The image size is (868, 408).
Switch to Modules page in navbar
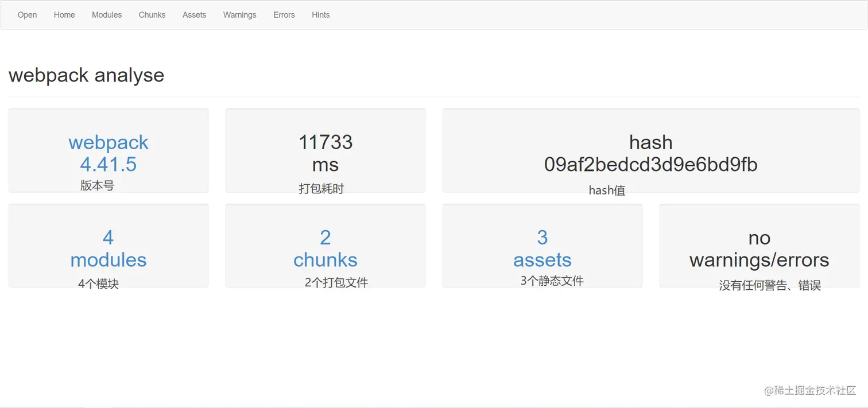pos(107,15)
